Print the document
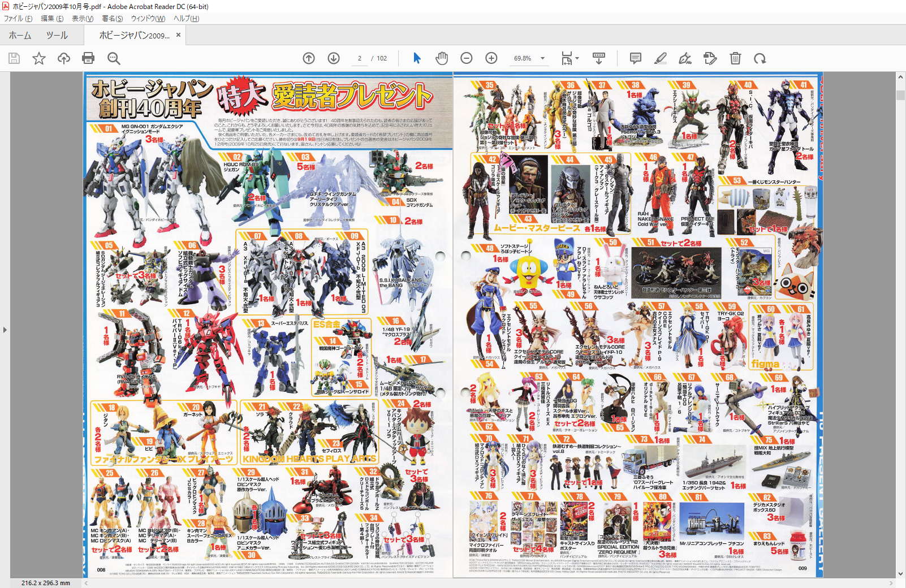Screen dimensions: 906x588 [x=88, y=58]
